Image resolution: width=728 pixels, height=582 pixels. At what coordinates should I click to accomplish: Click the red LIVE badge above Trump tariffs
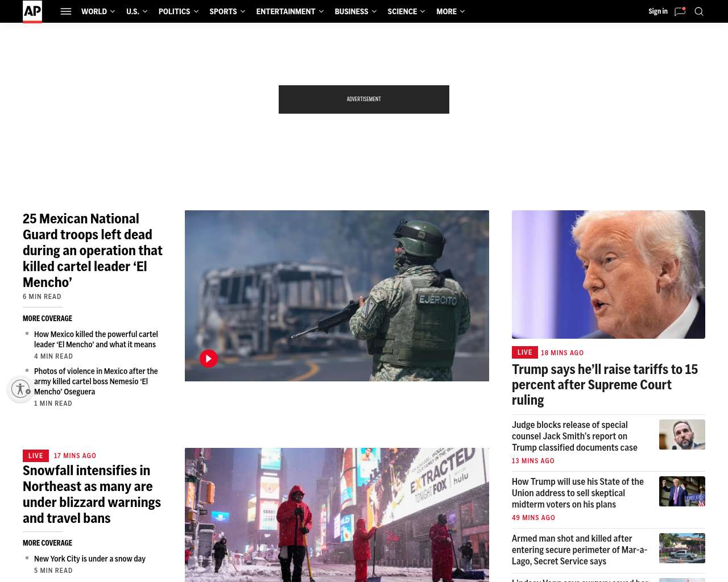(x=524, y=352)
